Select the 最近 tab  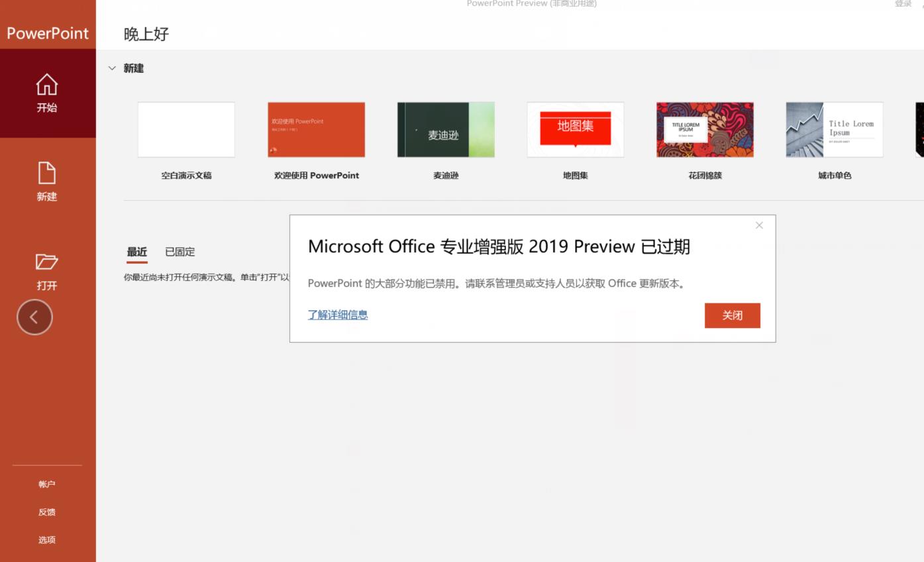tap(137, 252)
